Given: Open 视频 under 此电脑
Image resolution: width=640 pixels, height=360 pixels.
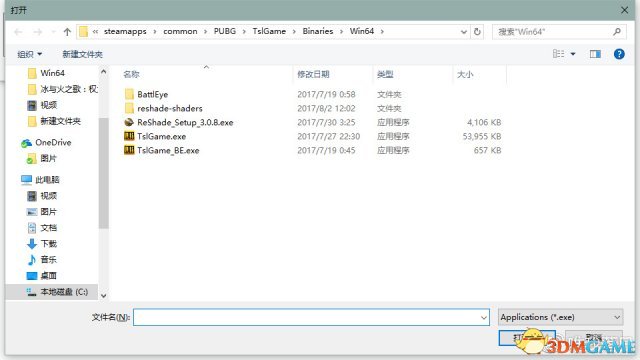Looking at the screenshot, I should tap(48, 196).
